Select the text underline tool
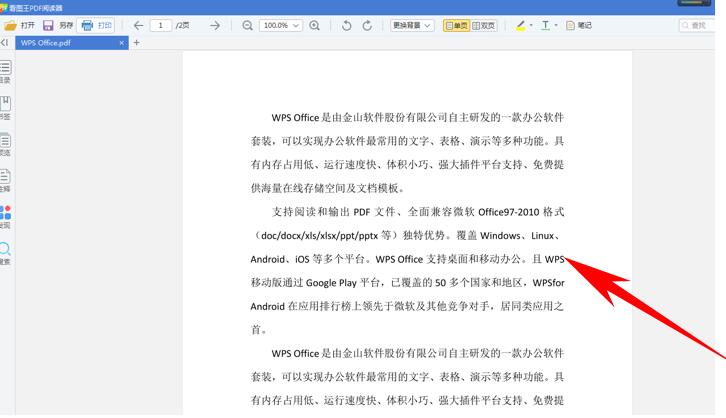 (545, 25)
